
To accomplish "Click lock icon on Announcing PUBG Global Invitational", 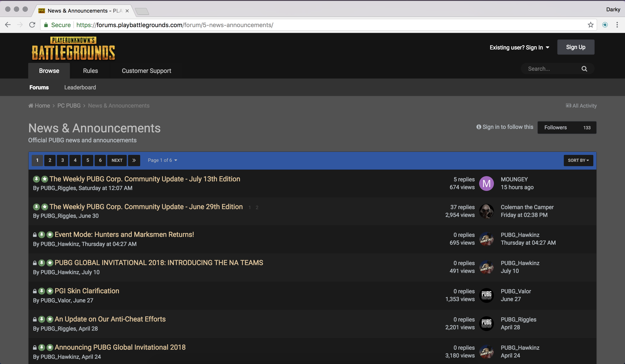I will [35, 347].
